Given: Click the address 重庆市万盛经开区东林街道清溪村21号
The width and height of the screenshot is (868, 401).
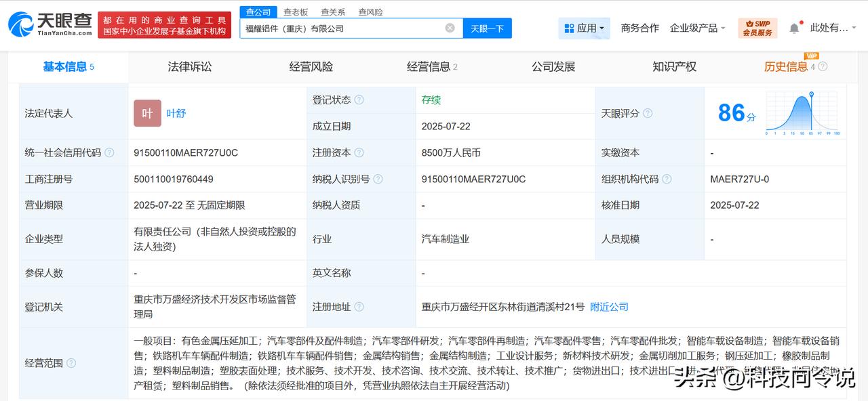Looking at the screenshot, I should point(502,307).
